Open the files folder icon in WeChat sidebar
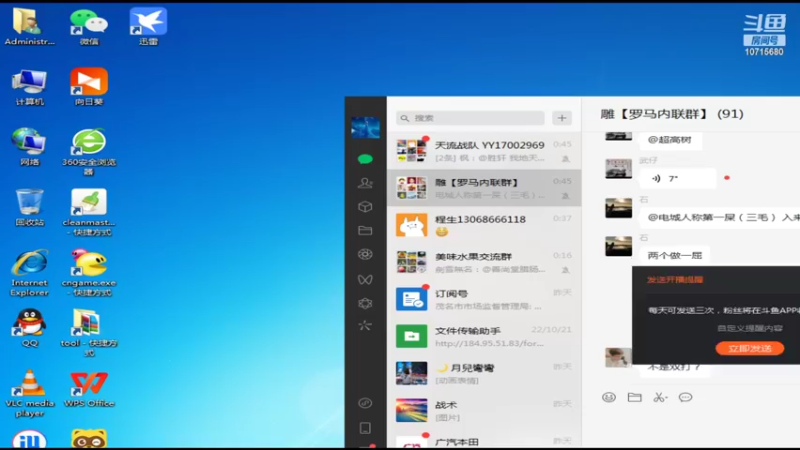 pos(365,231)
